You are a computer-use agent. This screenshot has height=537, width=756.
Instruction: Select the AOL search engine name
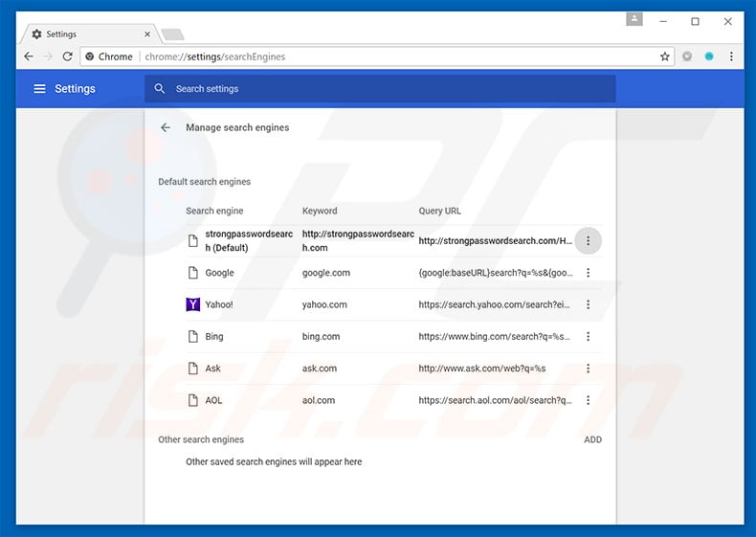pyautogui.click(x=213, y=400)
